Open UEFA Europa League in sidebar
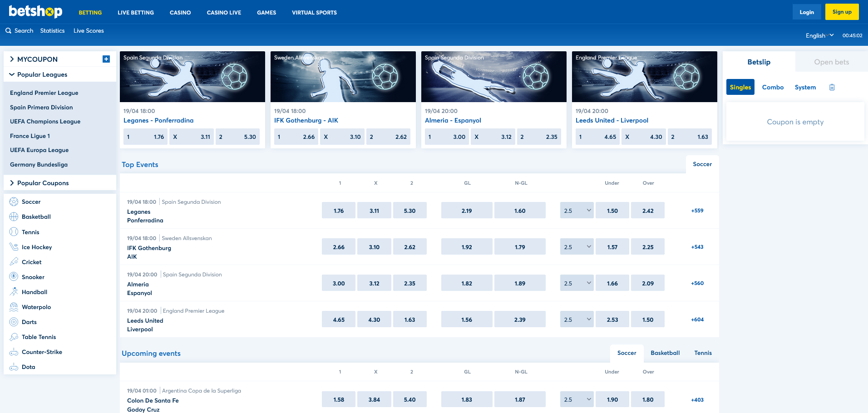 pyautogui.click(x=39, y=150)
